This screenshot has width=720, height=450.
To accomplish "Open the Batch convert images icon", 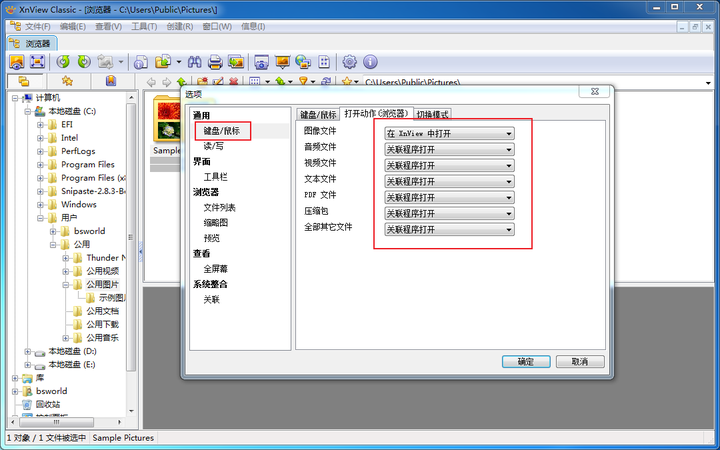I will coord(236,62).
